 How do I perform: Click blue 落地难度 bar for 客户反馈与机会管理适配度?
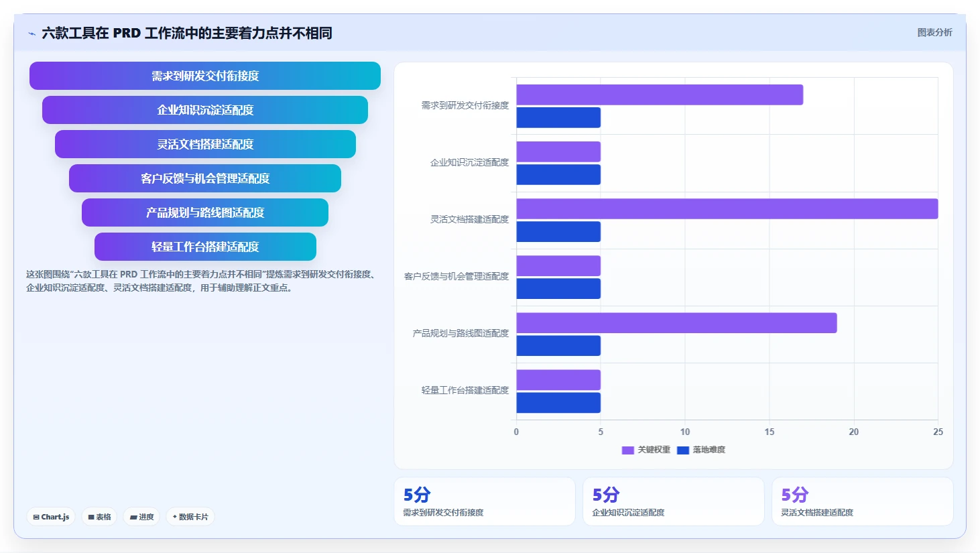(x=558, y=288)
